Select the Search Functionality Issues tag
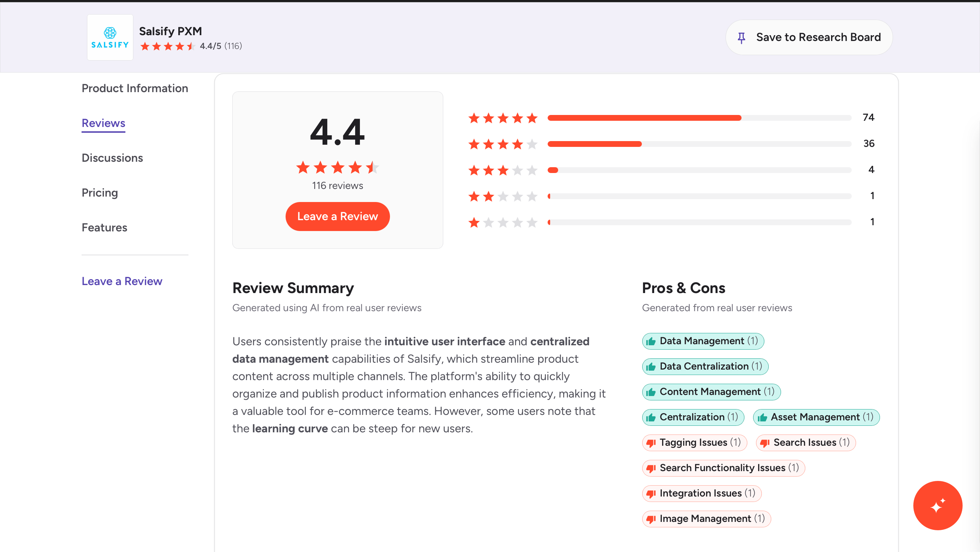980x552 pixels. point(723,468)
